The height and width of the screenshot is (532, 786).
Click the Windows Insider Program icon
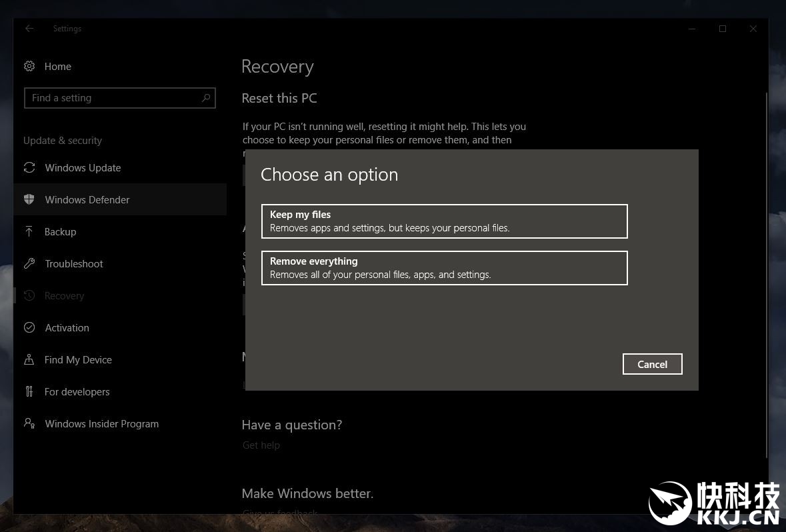[x=29, y=423]
